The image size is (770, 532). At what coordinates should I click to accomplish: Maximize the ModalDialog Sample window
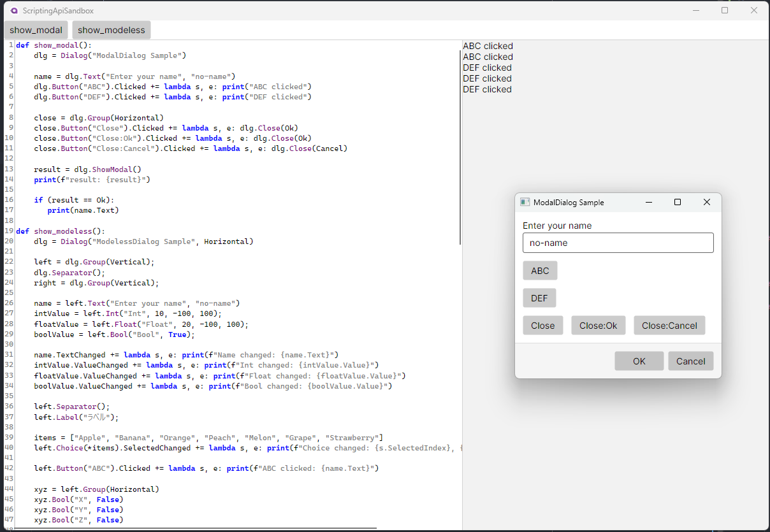(678, 202)
